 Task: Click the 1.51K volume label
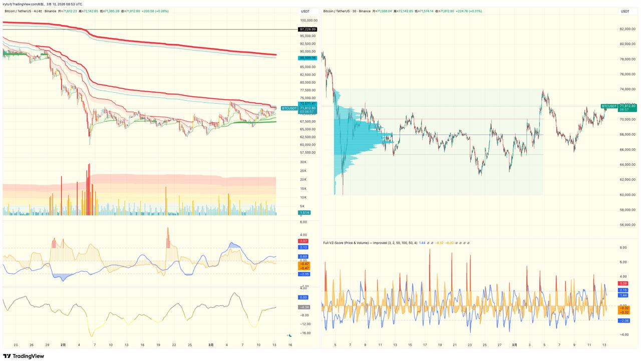304,213
